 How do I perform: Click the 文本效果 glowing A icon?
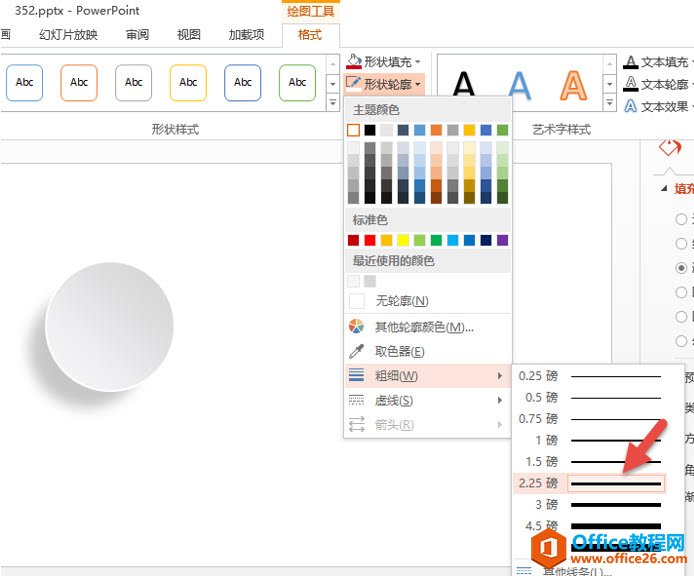point(631,106)
